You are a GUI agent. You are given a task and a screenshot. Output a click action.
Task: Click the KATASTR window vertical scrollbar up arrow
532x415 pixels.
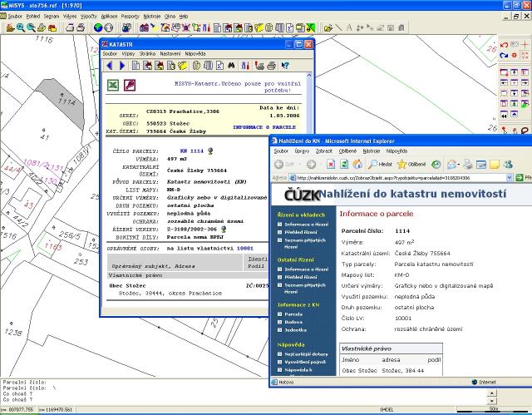(309, 75)
